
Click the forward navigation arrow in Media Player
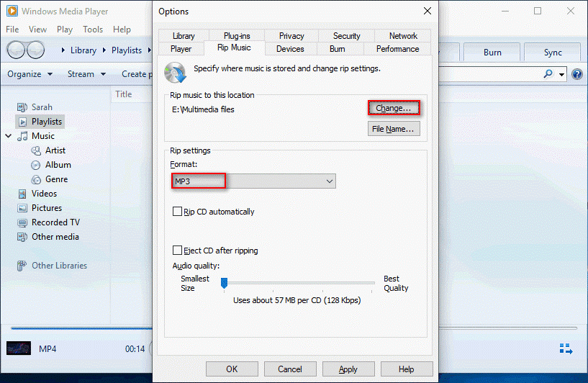pyautogui.click(x=36, y=50)
